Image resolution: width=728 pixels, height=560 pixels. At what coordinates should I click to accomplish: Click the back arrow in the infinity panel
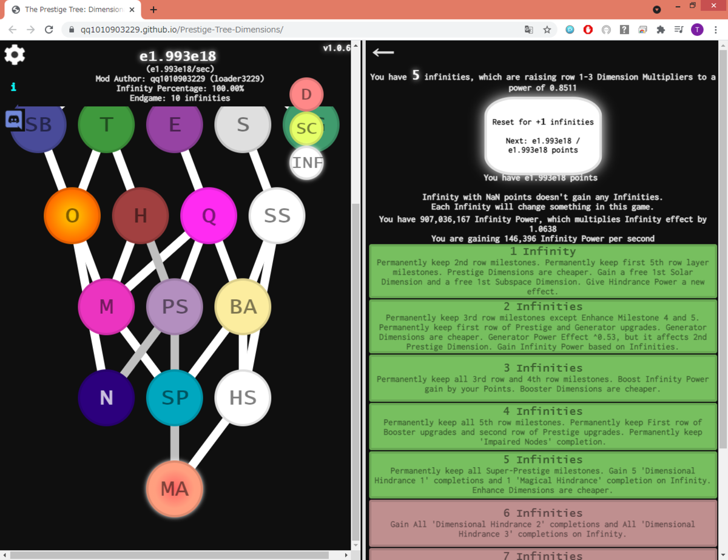pyautogui.click(x=383, y=52)
